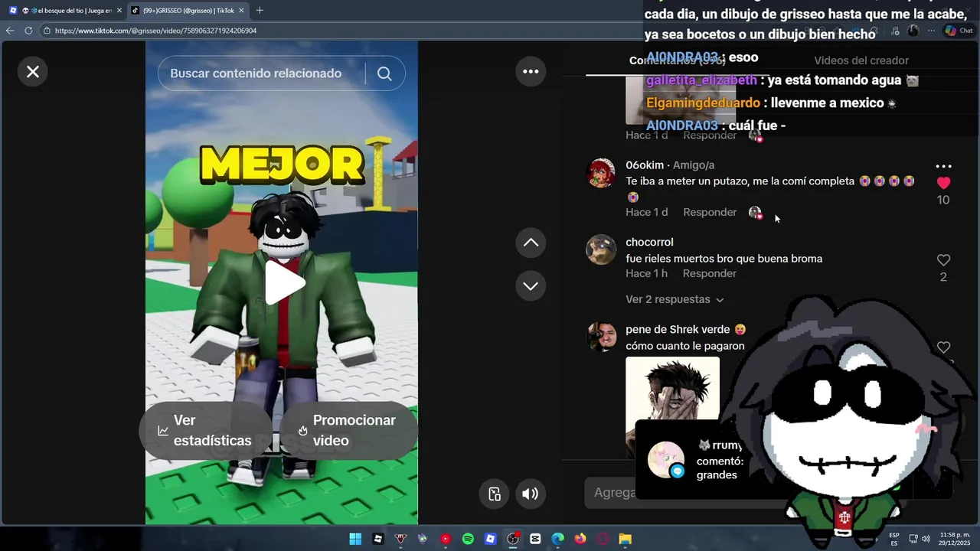This screenshot has width=980, height=551.
Task: View site info lock icon
Action: (47, 31)
